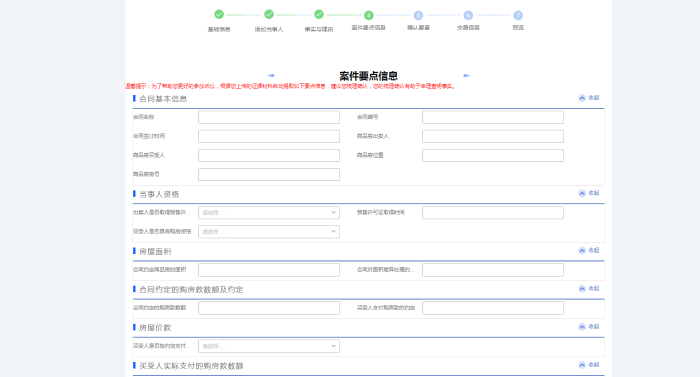Collapse the 房屋价款 section
The image size is (700, 377).
(589, 327)
